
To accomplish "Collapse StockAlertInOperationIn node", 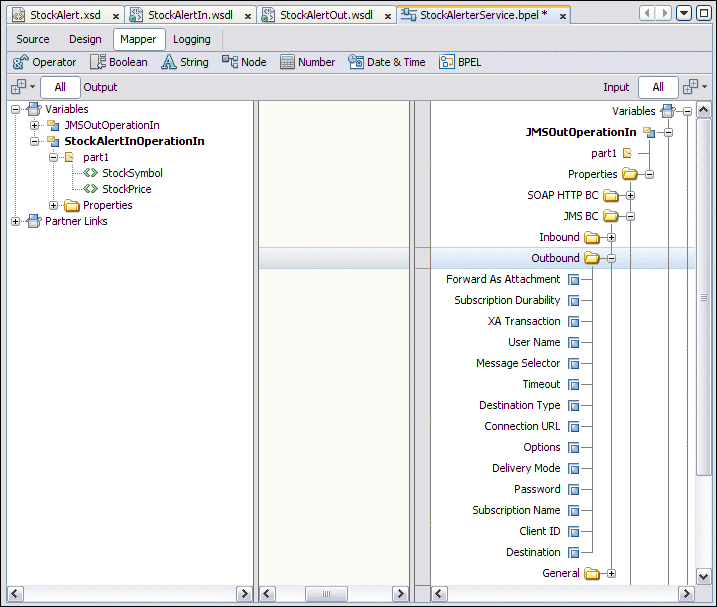I will pos(35,141).
